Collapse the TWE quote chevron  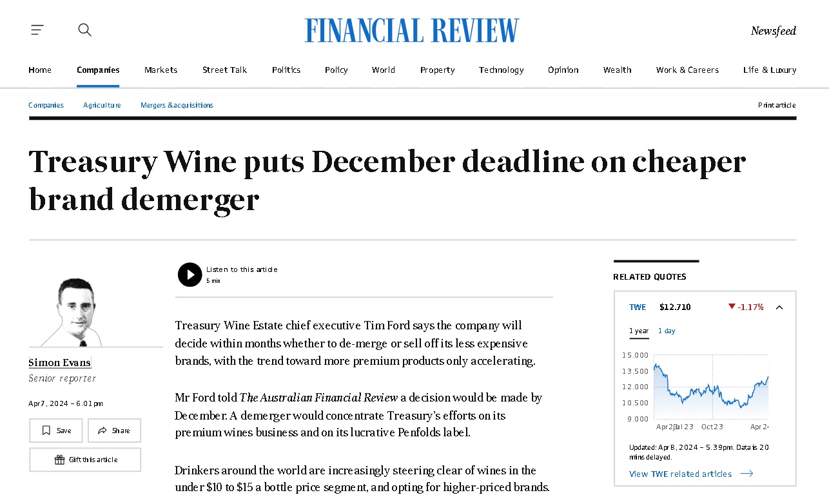pyautogui.click(x=779, y=307)
